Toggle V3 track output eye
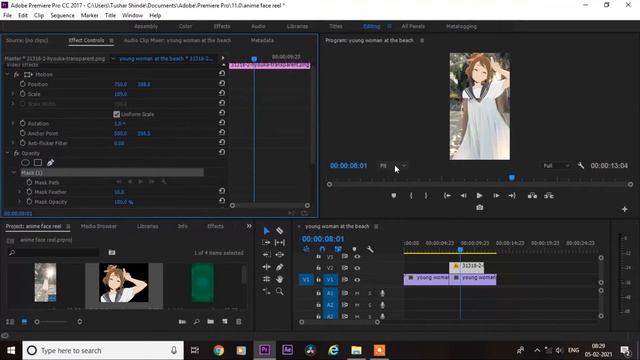 pyautogui.click(x=357, y=257)
